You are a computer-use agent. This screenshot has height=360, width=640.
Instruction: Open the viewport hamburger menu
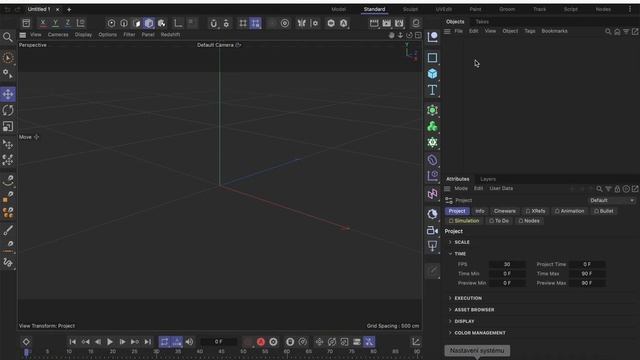click(22, 35)
